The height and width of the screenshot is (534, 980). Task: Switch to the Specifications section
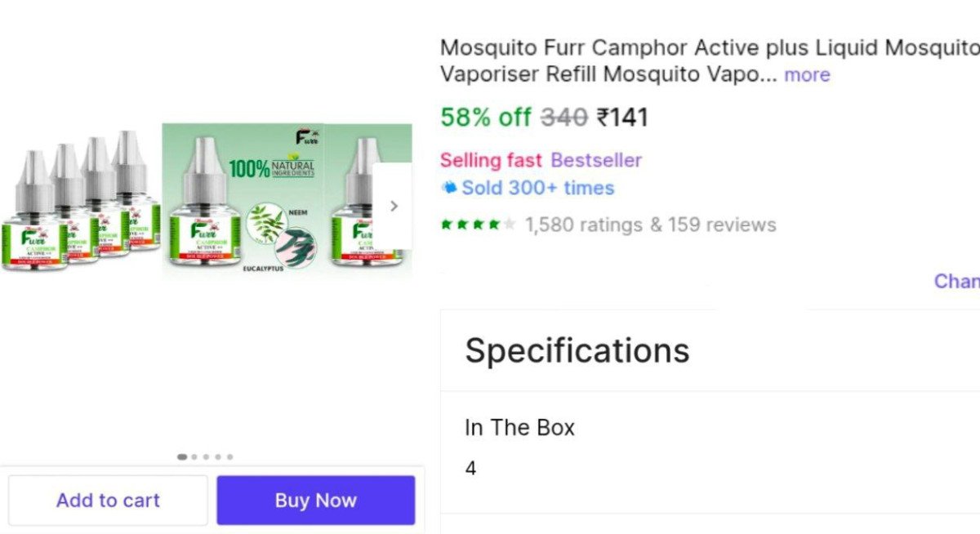tap(577, 349)
